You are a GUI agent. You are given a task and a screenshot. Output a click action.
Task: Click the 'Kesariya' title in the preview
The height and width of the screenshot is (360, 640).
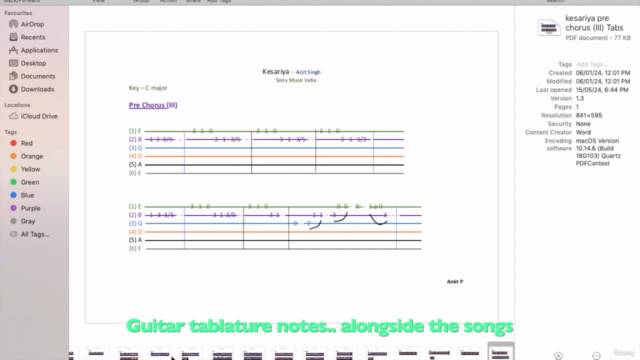[276, 72]
